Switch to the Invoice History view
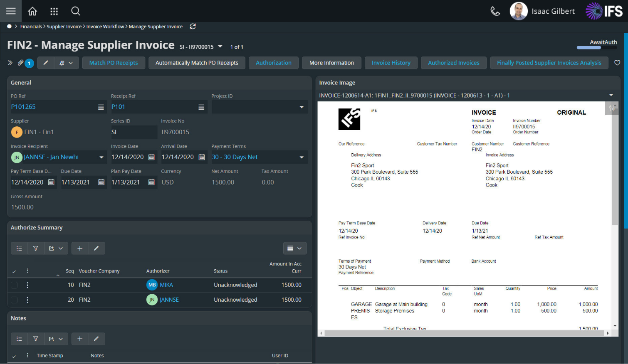The height and width of the screenshot is (364, 628). coord(391,63)
